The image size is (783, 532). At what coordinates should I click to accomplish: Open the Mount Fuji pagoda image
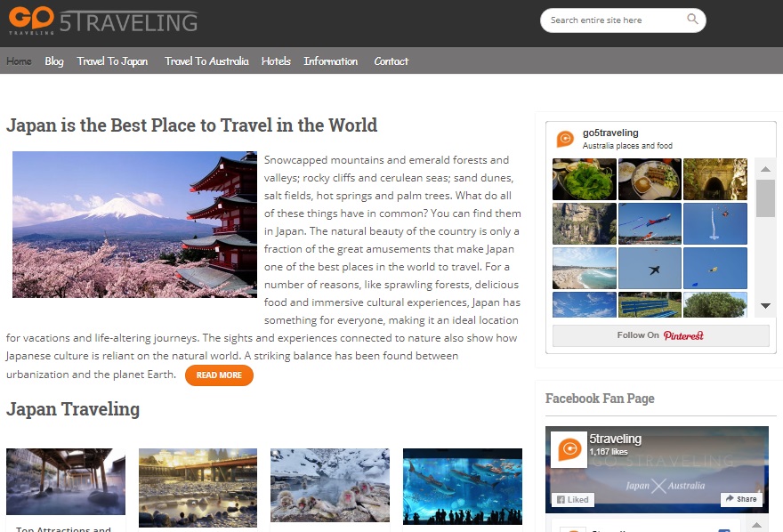click(x=135, y=224)
